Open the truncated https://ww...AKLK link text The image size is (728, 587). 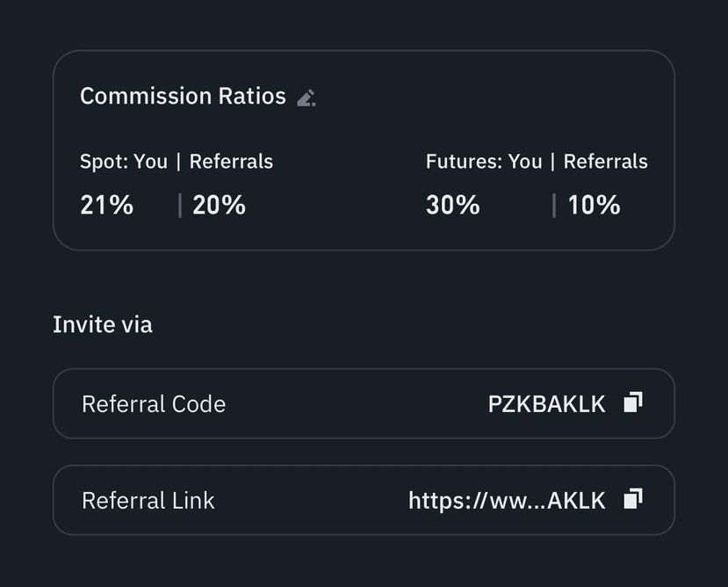pos(507,501)
